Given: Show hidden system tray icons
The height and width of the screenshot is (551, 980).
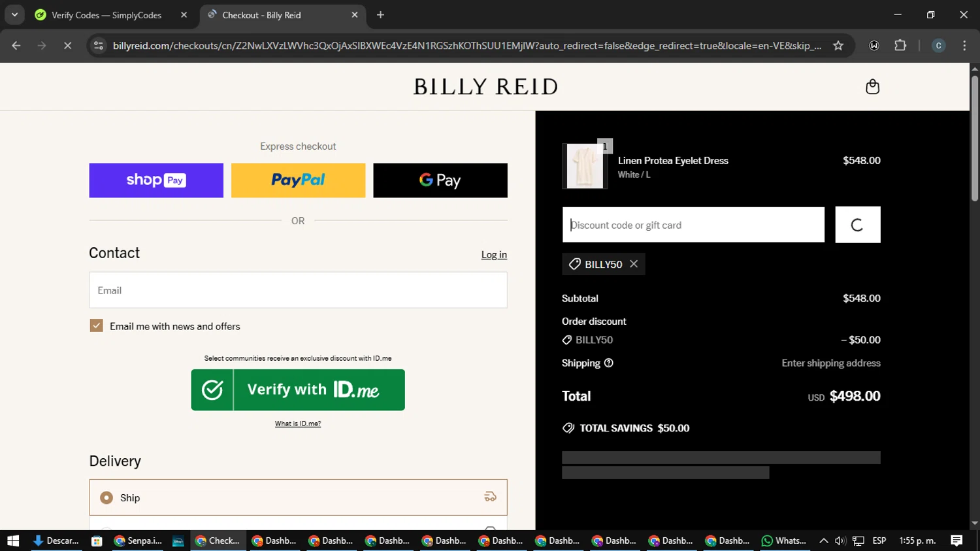Looking at the screenshot, I should coord(823,541).
